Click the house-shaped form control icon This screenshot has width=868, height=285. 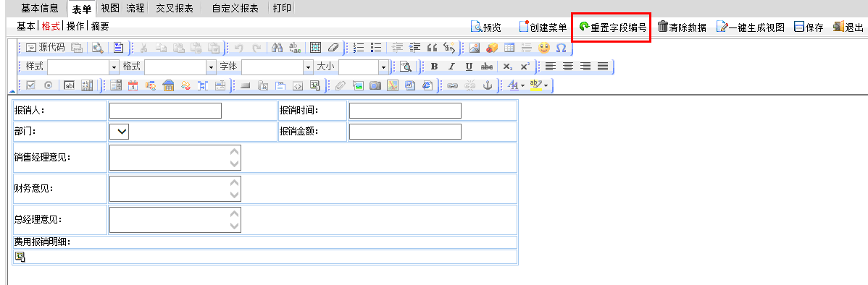point(168,85)
